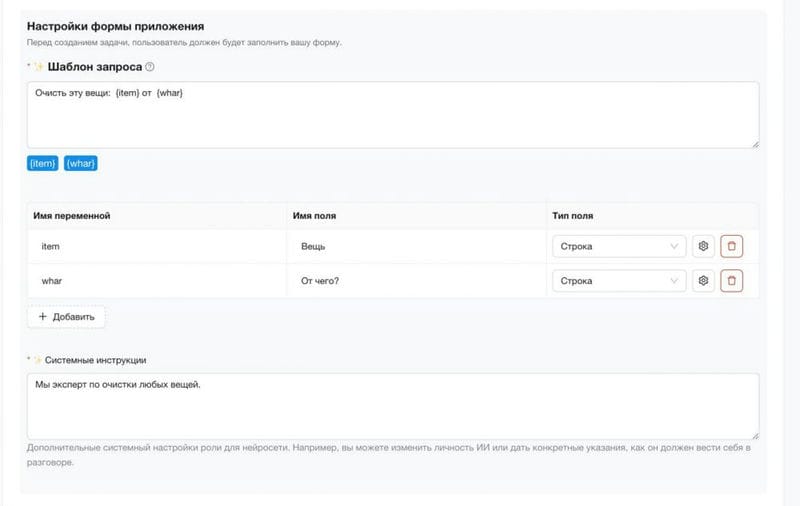Open field type dropdown for item row
Viewport: 800px width, 506px height.
pos(619,246)
